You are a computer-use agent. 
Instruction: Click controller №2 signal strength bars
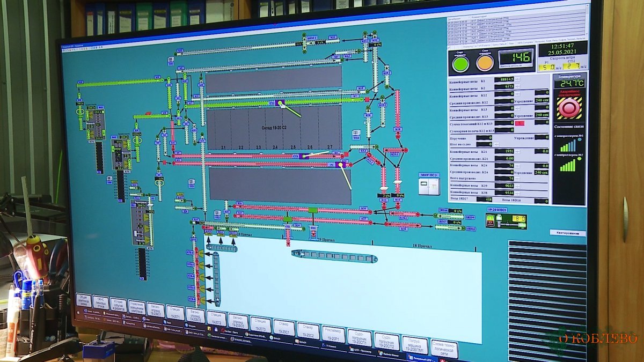point(568,165)
